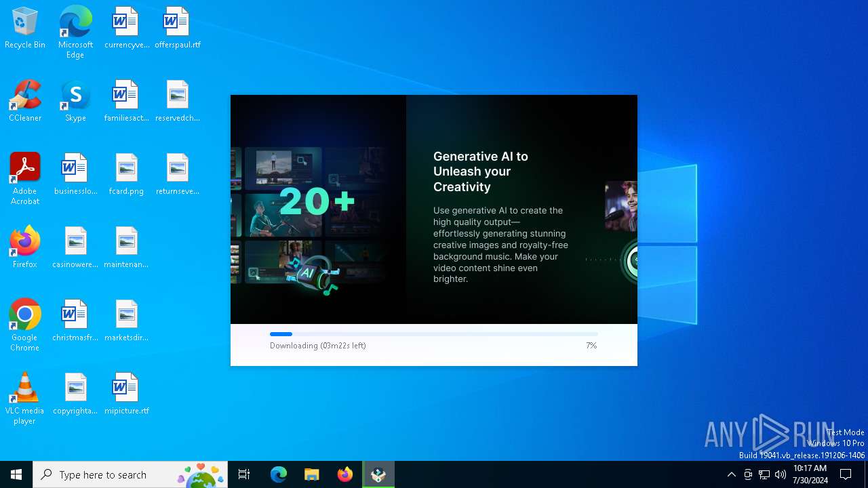Screen dimensions: 868x488
Task: Open the Action Center notifications
Action: pyautogui.click(x=846, y=474)
